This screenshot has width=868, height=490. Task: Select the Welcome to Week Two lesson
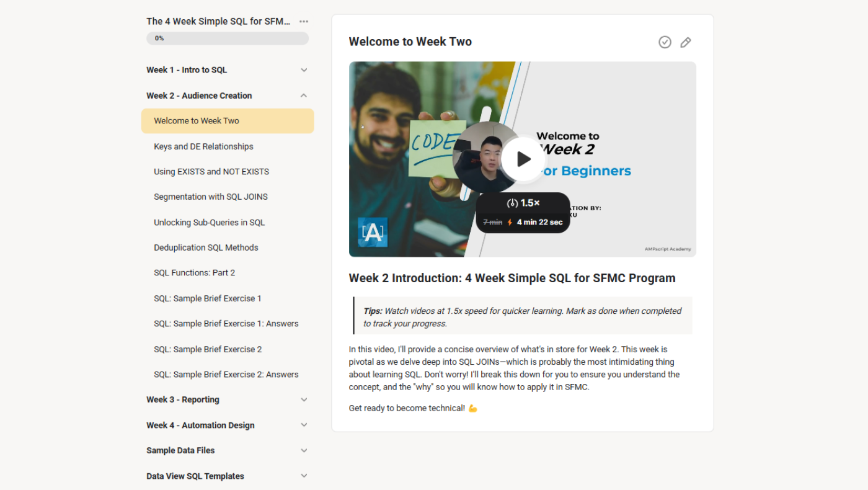pyautogui.click(x=228, y=121)
